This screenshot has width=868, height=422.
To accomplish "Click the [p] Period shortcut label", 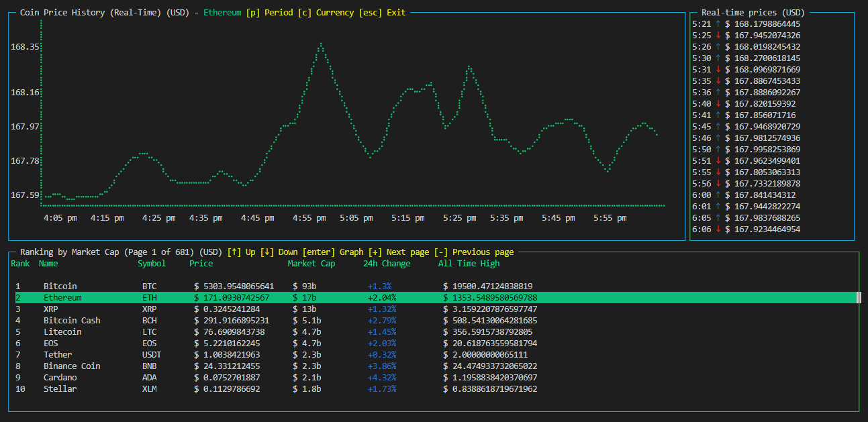I will point(269,13).
